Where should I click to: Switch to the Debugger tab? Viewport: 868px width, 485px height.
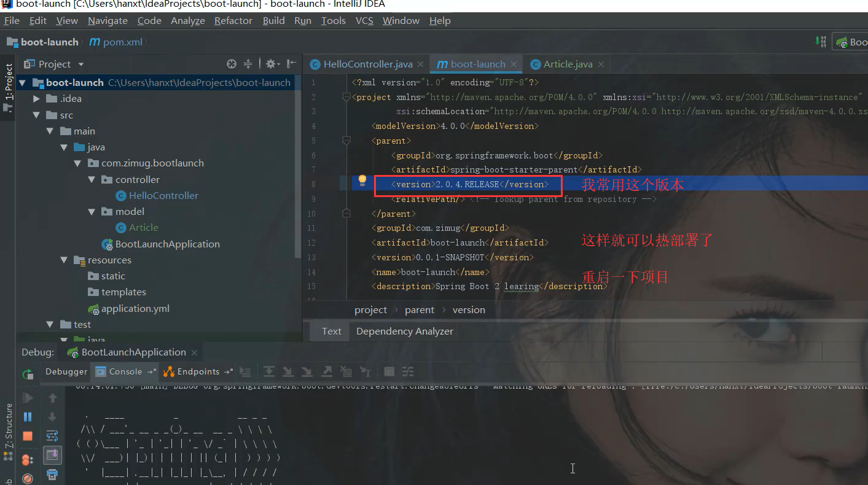tap(66, 371)
